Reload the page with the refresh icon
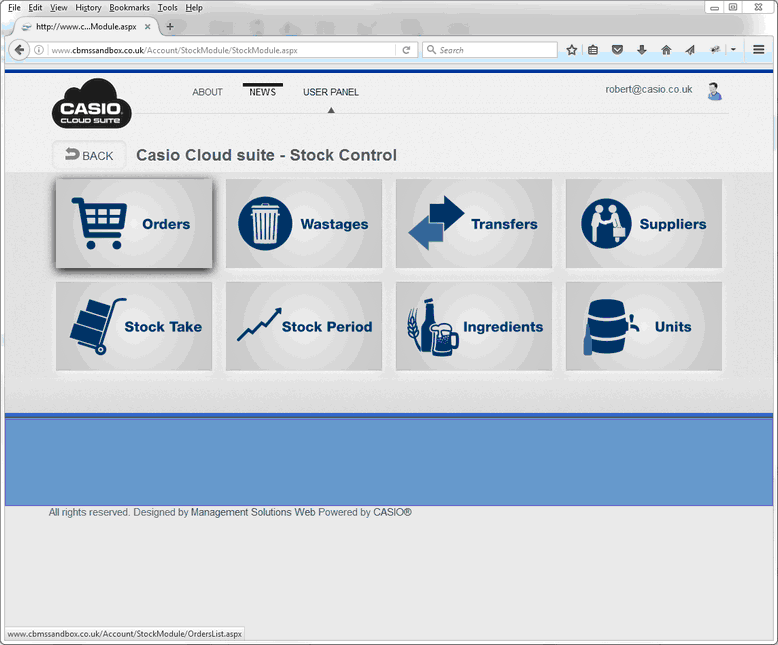The width and height of the screenshot is (778, 645). tap(406, 50)
